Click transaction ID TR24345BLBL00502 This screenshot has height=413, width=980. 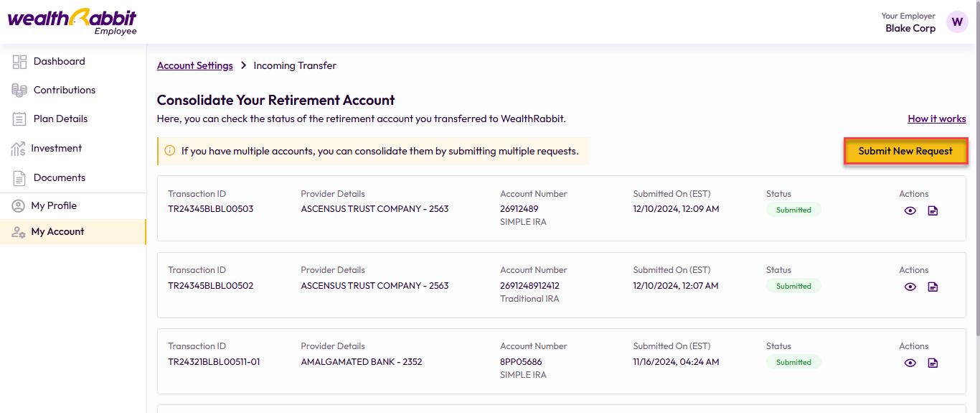point(211,285)
